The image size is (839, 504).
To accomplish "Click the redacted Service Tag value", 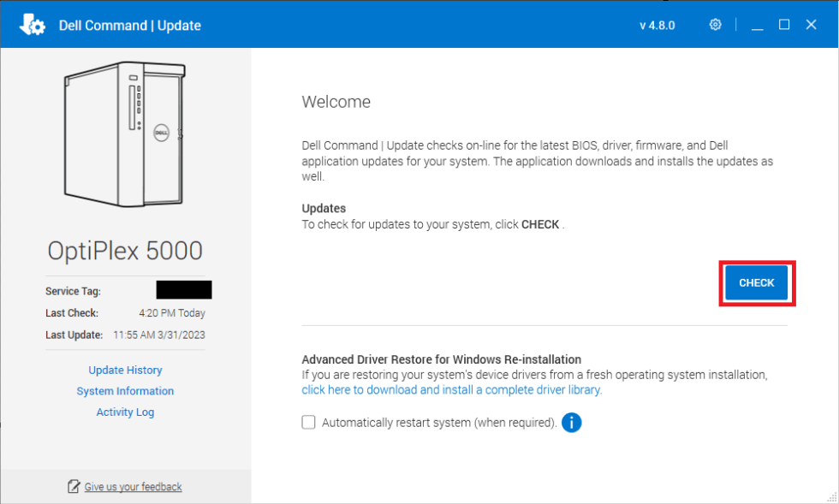I will (184, 290).
